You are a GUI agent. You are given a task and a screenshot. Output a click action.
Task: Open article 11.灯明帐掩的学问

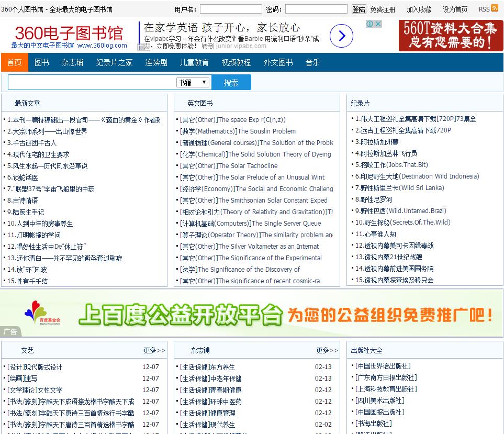pyautogui.click(x=33, y=236)
